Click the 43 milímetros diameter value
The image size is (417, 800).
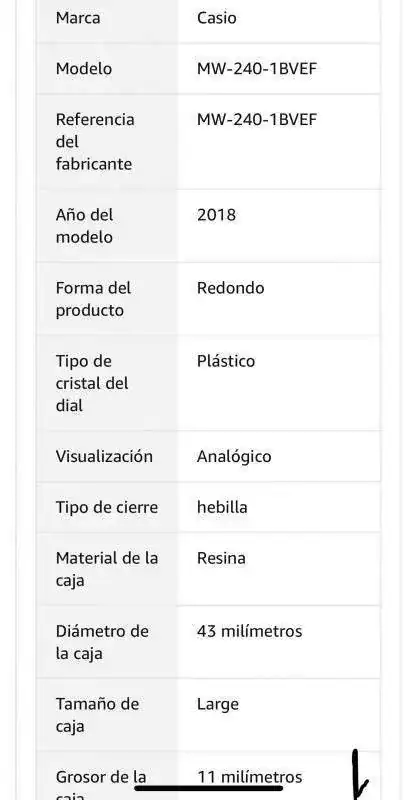[x=250, y=631]
